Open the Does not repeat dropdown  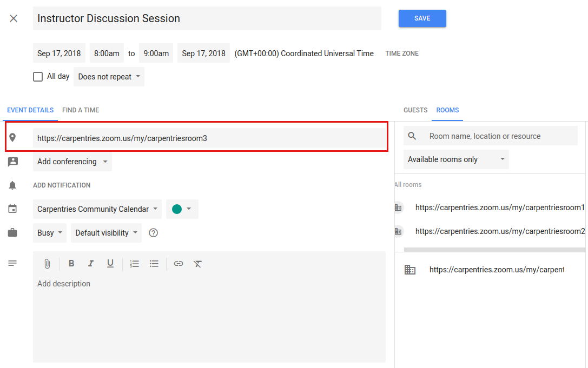109,77
